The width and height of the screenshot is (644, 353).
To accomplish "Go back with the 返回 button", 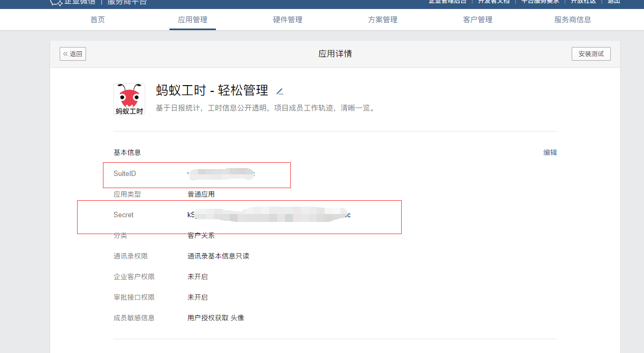I will [73, 54].
